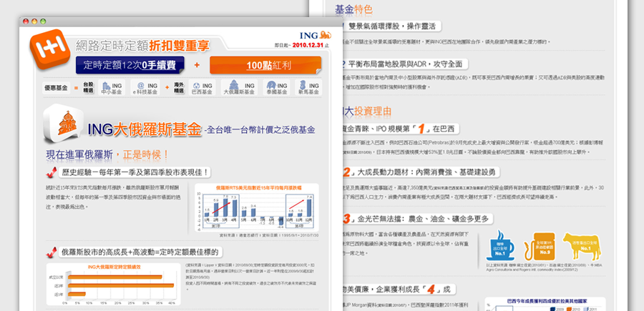Click the 海外精選 label

179,88
